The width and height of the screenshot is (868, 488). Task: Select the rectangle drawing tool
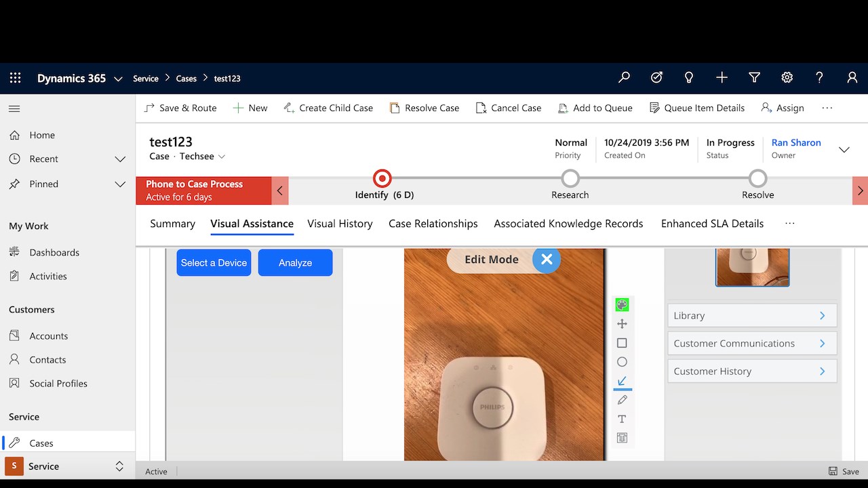pyautogui.click(x=622, y=343)
